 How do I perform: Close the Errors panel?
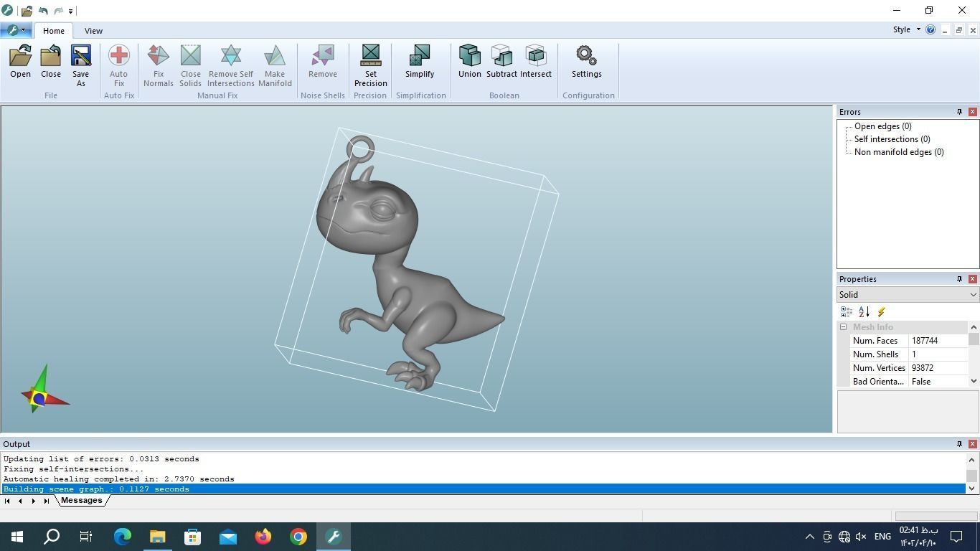(972, 112)
